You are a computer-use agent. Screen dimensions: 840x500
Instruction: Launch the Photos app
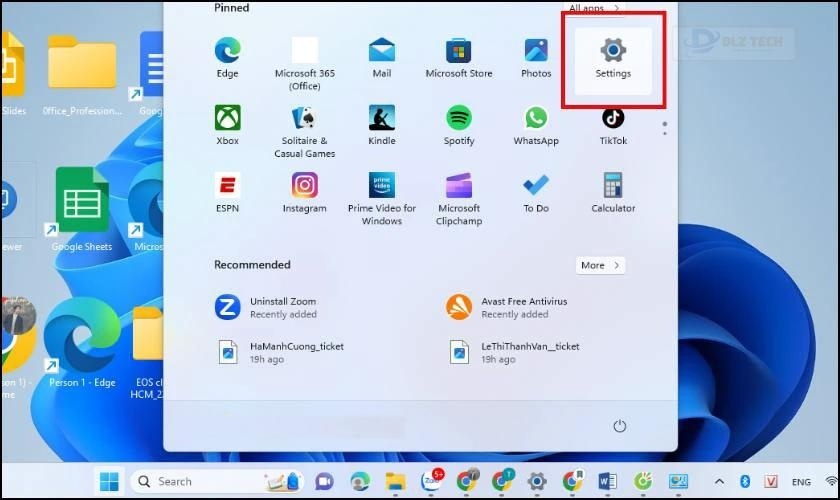pyautogui.click(x=536, y=58)
